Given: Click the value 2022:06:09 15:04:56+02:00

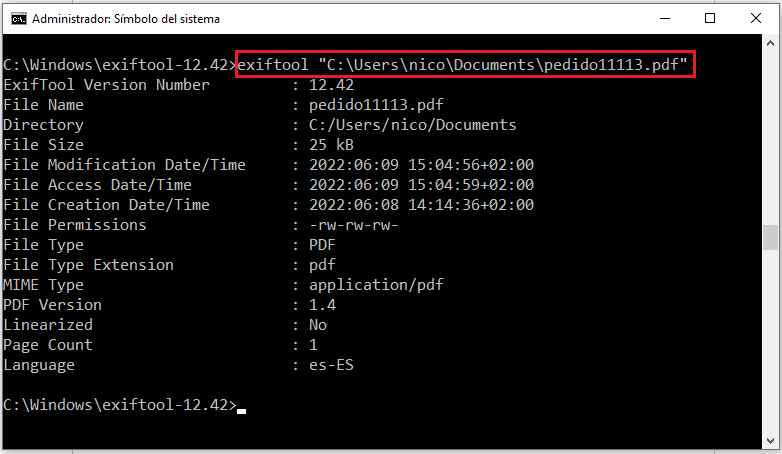Looking at the screenshot, I should 421,165.
